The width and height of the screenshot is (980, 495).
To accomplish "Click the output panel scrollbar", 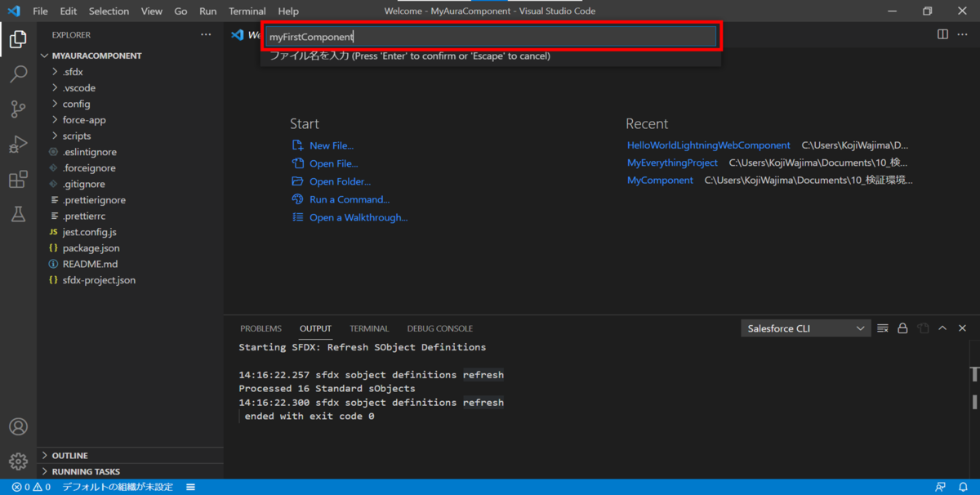I will [x=975, y=388].
